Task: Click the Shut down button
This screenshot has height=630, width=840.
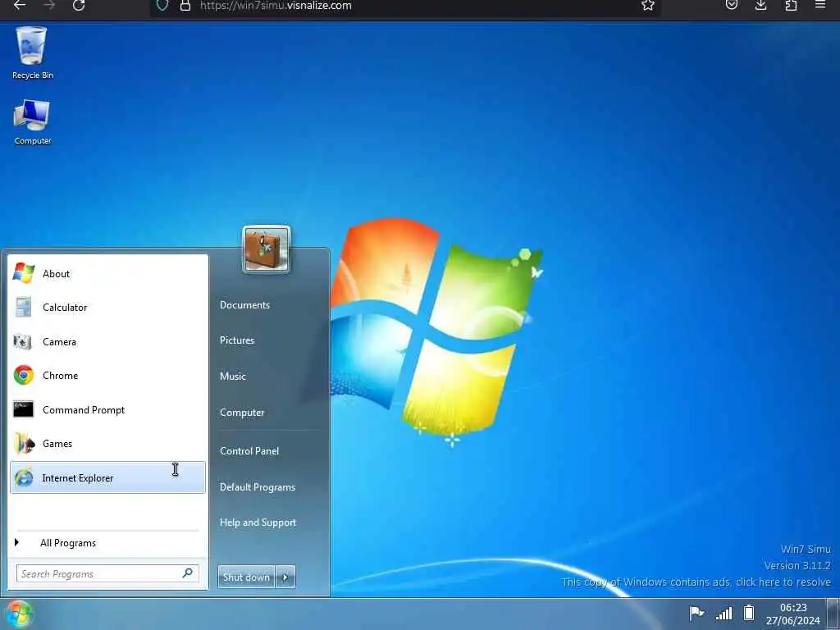Action: coord(246,577)
